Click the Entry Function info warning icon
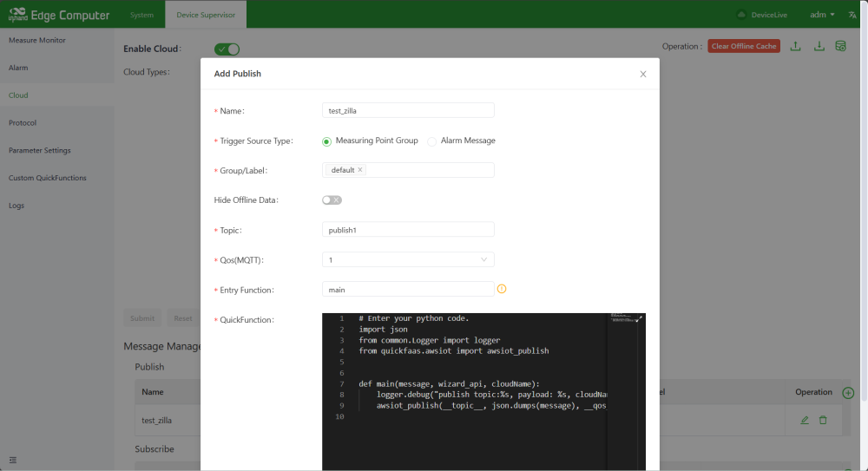 tap(502, 289)
